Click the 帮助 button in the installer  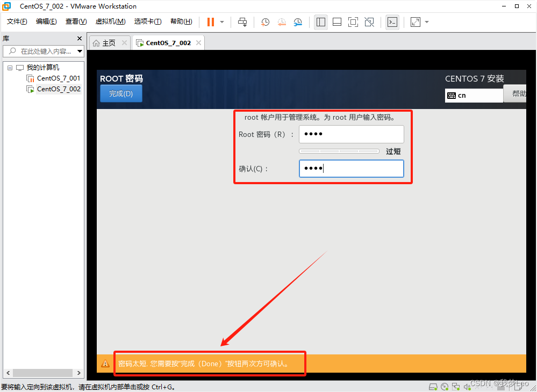point(515,93)
